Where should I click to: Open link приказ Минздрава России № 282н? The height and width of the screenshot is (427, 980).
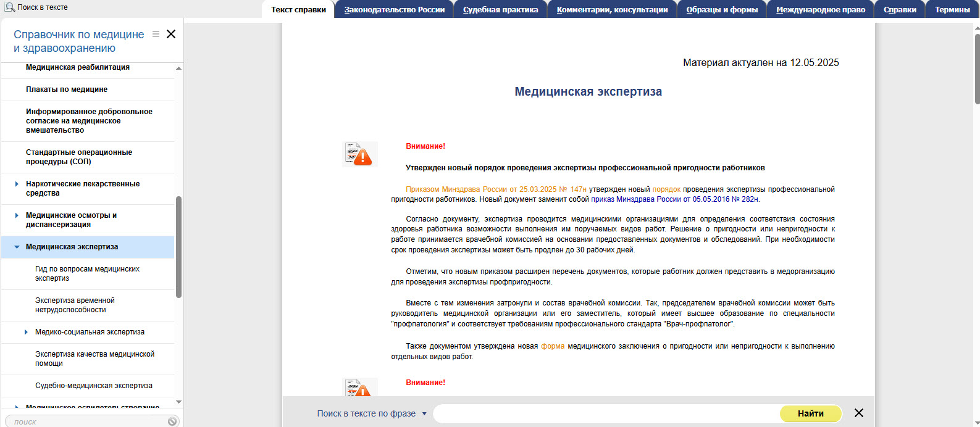[675, 199]
